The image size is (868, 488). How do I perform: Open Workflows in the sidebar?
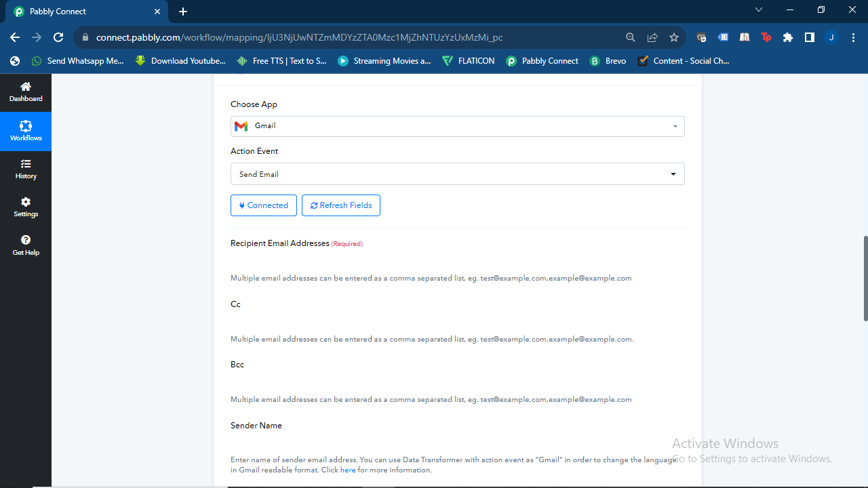[26, 131]
